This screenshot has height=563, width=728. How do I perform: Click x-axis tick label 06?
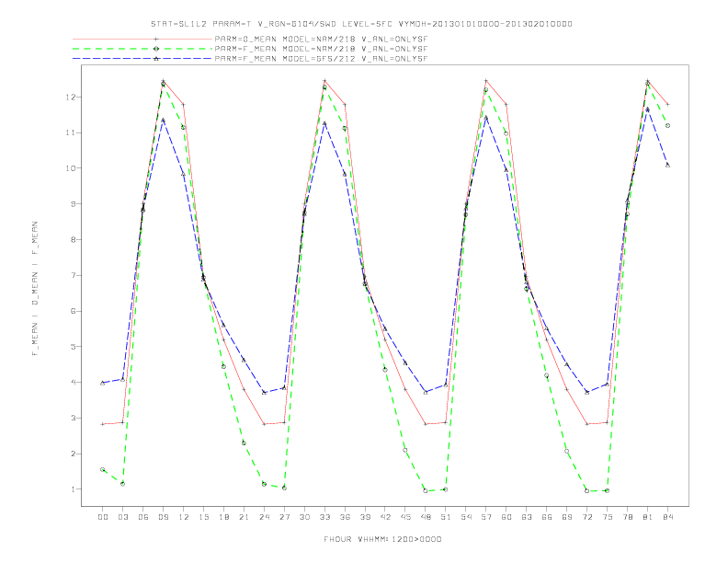pos(143,517)
